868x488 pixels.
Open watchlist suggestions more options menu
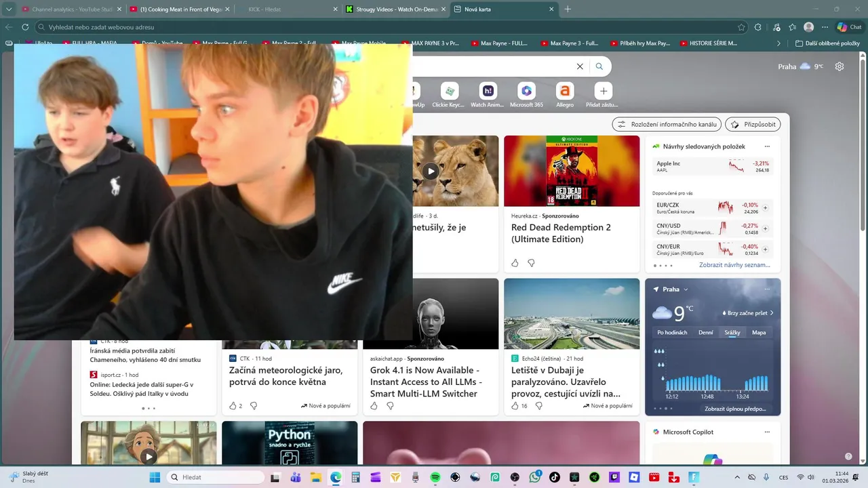point(767,146)
